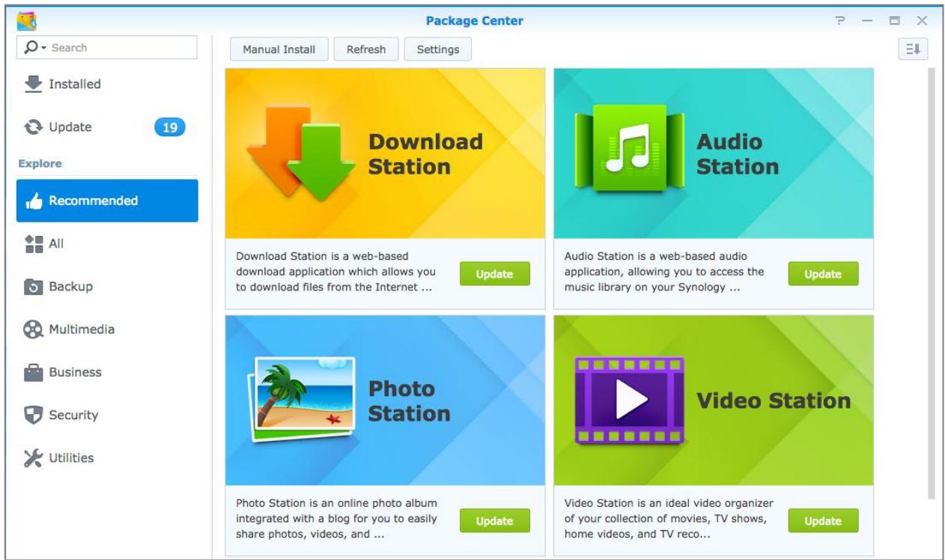Viewport: 945px width, 560px height.
Task: Open the Update section
Action: pos(107,127)
